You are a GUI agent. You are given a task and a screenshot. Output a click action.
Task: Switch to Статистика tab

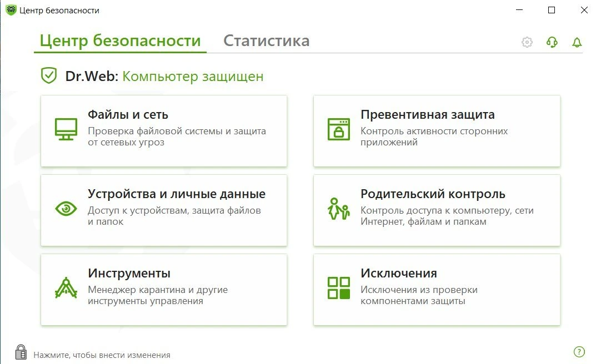click(267, 41)
